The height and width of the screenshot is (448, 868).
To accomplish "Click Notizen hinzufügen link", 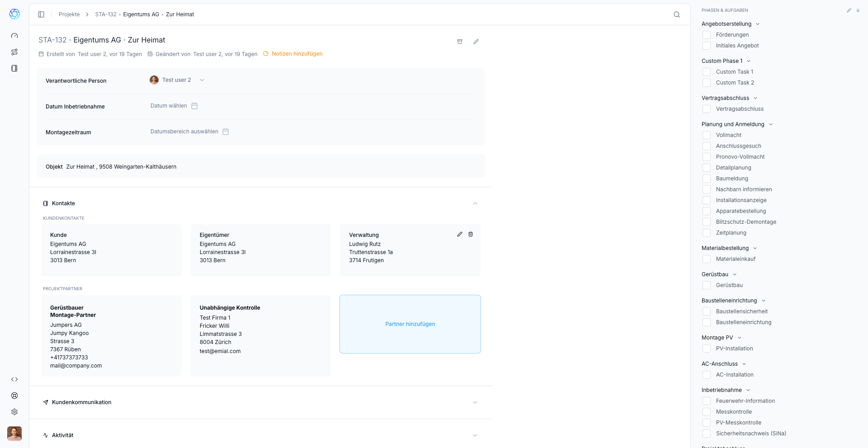I will click(x=297, y=54).
